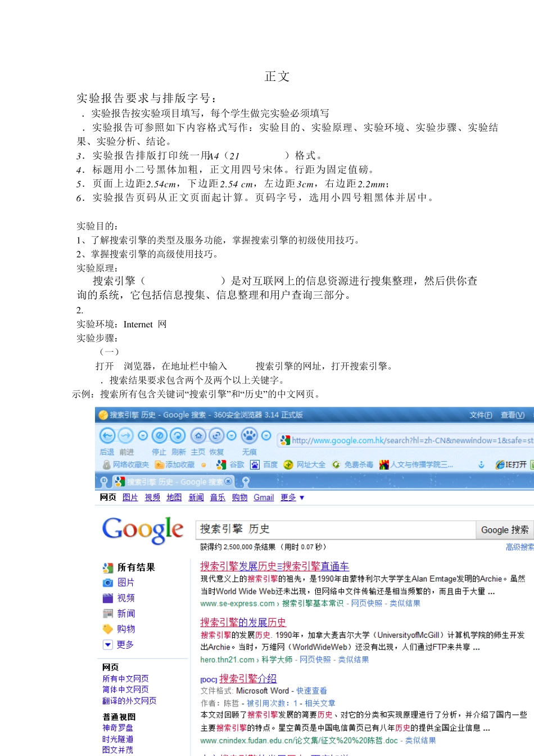
Task: Click the 添加收藏 add-bookmark button
Action: (x=175, y=465)
